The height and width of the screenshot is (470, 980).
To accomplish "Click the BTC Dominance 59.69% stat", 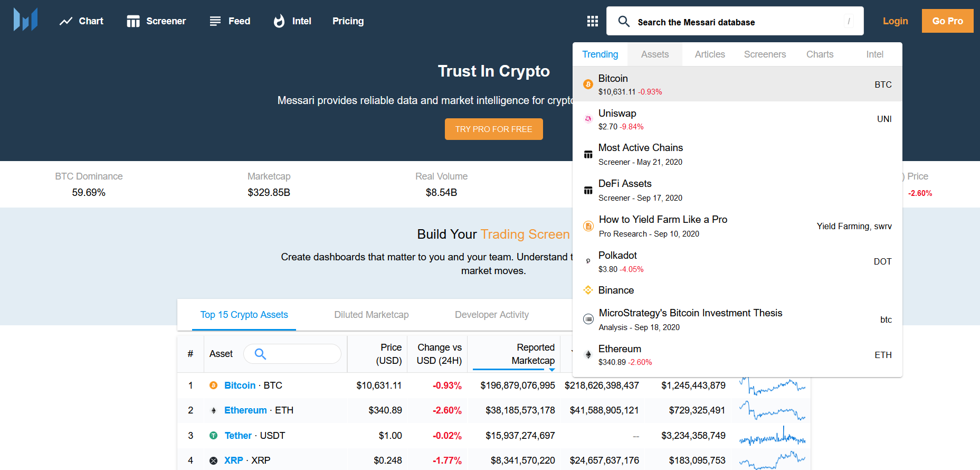I will (89, 193).
